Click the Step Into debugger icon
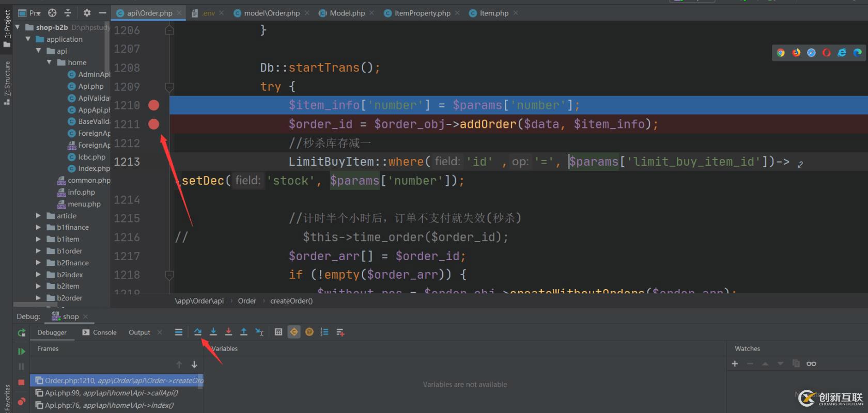The height and width of the screenshot is (413, 868). pyautogui.click(x=213, y=332)
